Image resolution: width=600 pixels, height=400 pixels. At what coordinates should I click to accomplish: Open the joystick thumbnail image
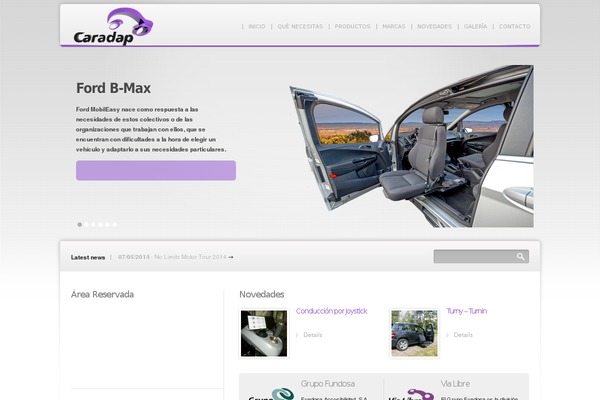(264, 333)
